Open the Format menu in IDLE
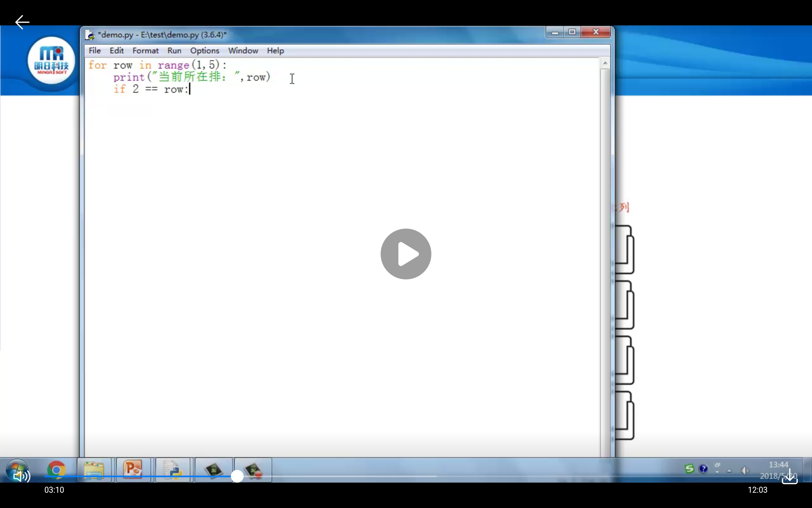Image resolution: width=812 pixels, height=508 pixels. (145, 50)
